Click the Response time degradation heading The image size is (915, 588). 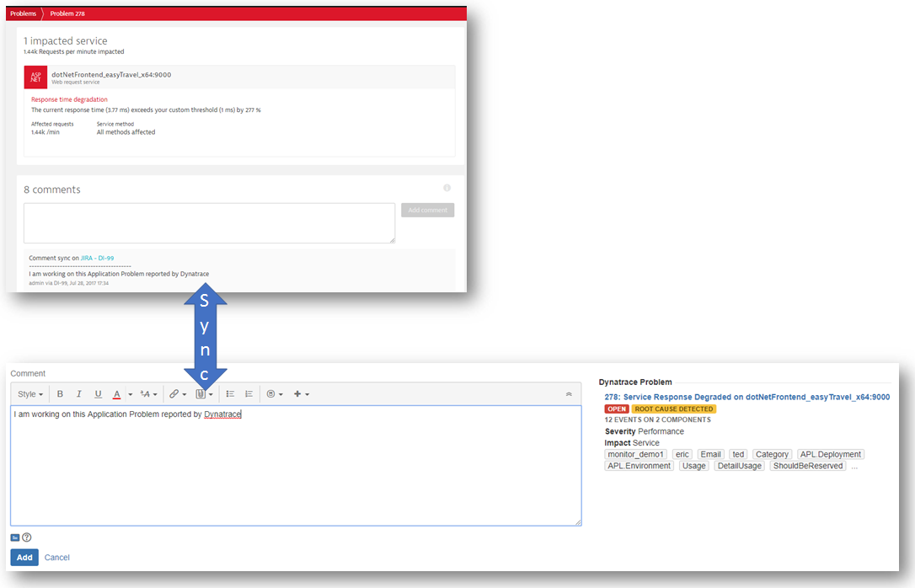tap(69, 99)
